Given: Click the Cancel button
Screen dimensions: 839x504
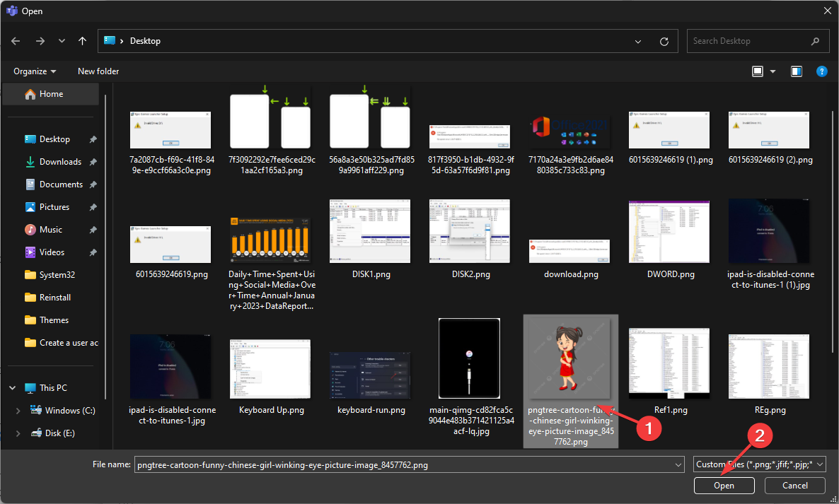Looking at the screenshot, I should coord(795,486).
